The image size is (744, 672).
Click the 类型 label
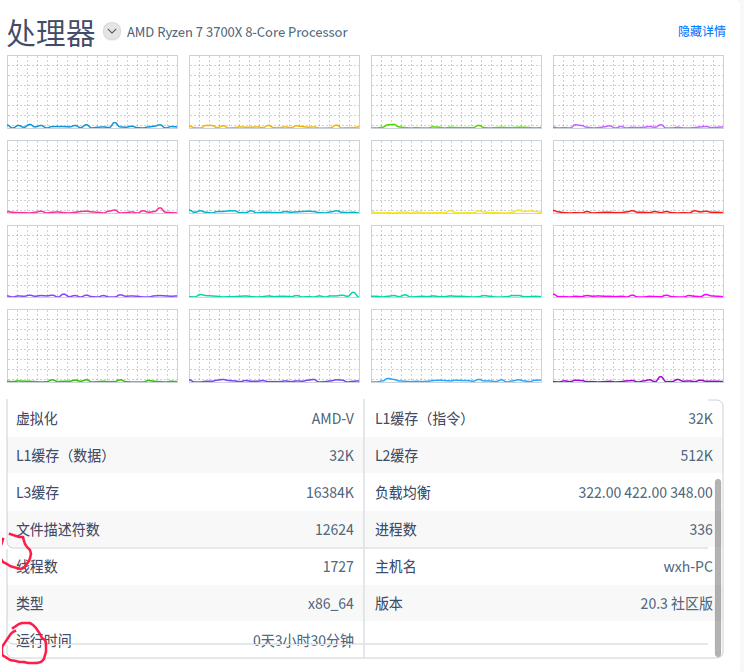point(30,604)
